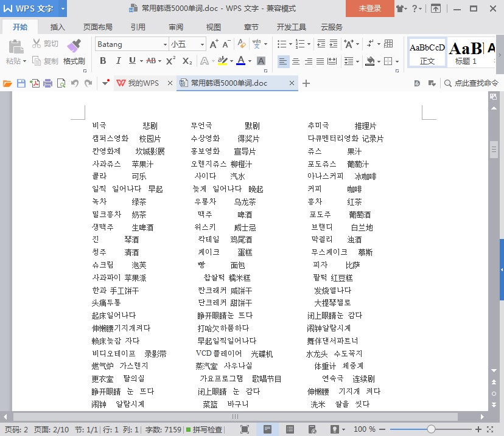Decrease font size with A- icon
The height and width of the screenshot is (436, 504).
[226, 44]
